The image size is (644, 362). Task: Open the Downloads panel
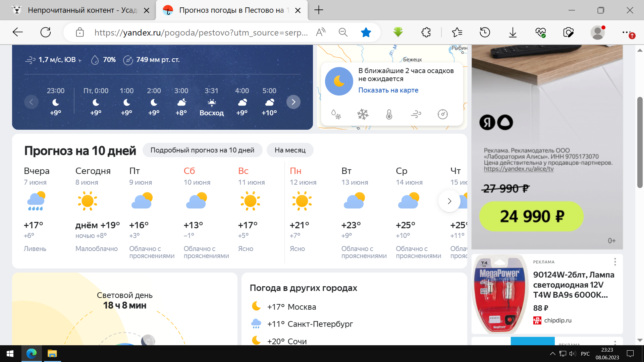coord(513,33)
